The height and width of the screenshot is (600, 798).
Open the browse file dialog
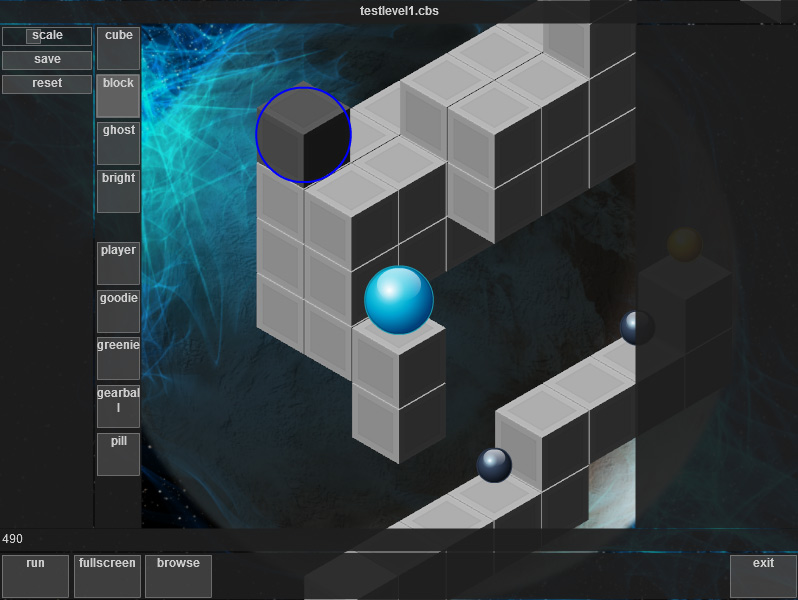click(178, 575)
